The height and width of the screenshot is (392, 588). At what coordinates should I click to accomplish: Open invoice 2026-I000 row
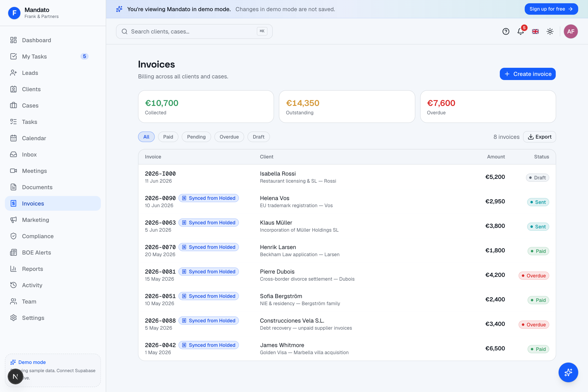pos(347,177)
